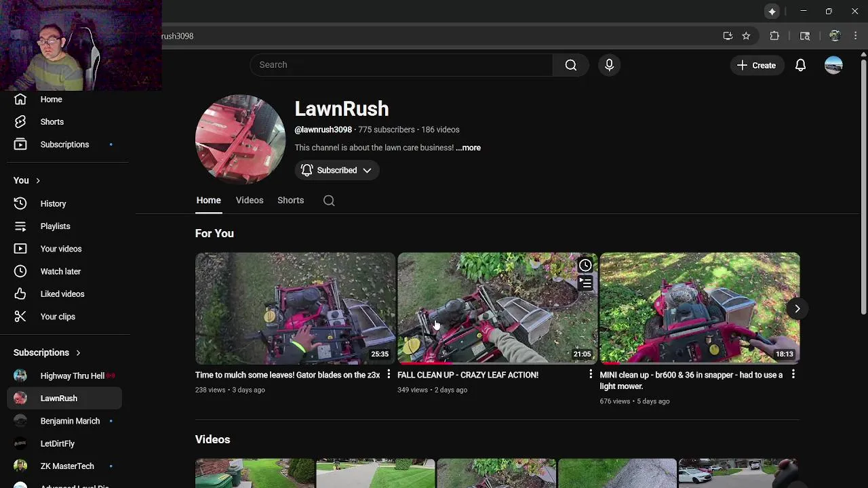The height and width of the screenshot is (488, 868).
Task: Click the Videos section heading
Action: click(x=212, y=439)
